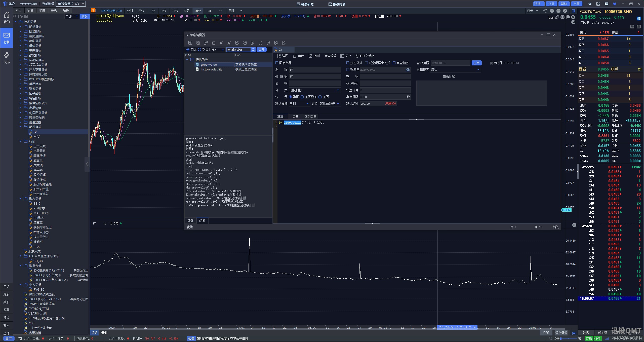Screen dimensions: 644x342
Task: Click the pop-out chart icon
Action: [565, 11]
